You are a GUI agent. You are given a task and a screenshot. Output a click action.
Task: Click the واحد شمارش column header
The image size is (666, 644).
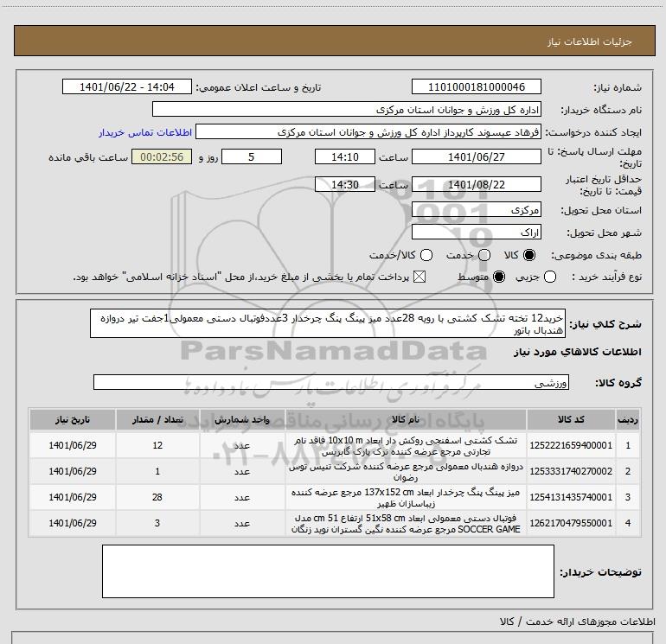(242, 420)
